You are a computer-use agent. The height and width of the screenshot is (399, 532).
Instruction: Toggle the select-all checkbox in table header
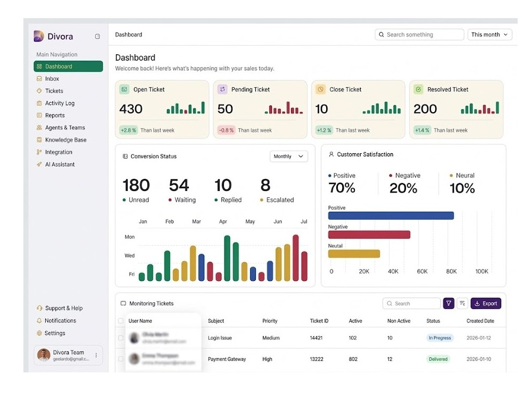coord(120,321)
